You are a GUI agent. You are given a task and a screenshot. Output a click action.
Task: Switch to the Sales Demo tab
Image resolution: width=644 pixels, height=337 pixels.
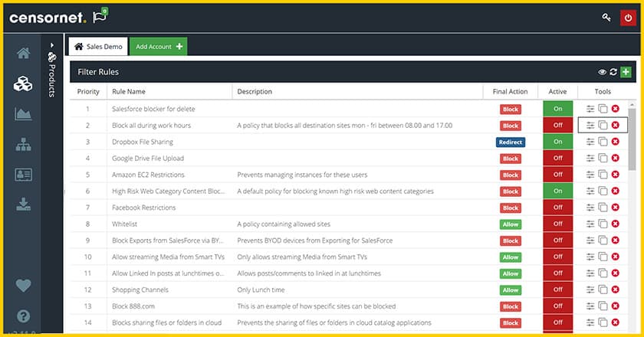[99, 47]
